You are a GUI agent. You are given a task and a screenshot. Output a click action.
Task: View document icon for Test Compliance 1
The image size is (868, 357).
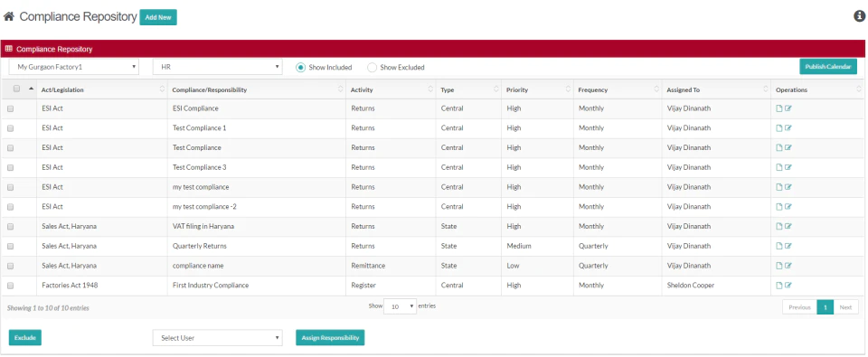tap(779, 128)
